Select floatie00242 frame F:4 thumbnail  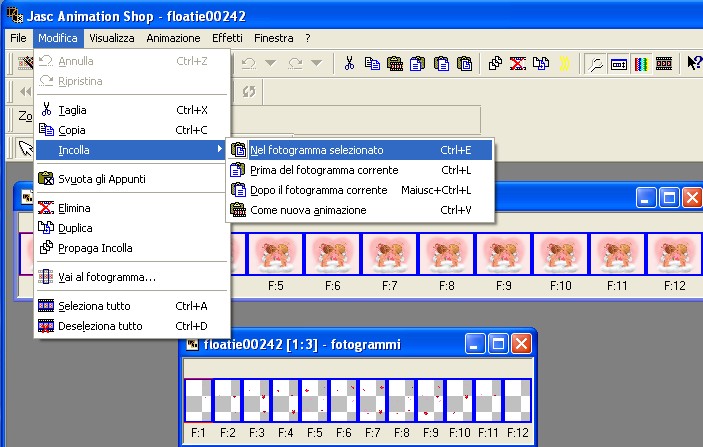pyautogui.click(x=286, y=400)
